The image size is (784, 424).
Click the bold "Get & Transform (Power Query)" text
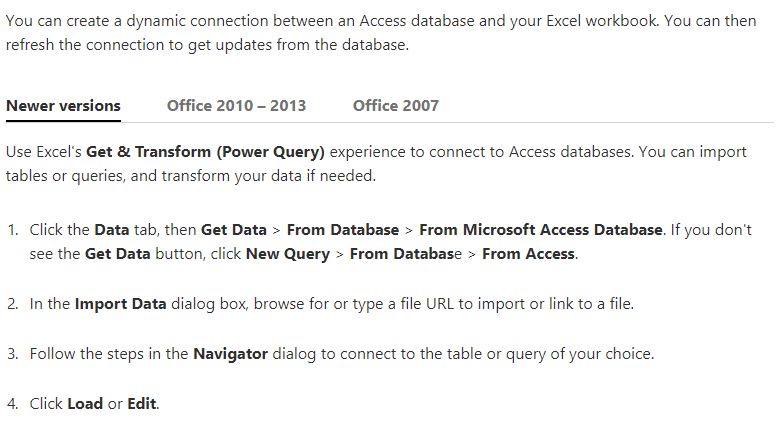pos(205,152)
